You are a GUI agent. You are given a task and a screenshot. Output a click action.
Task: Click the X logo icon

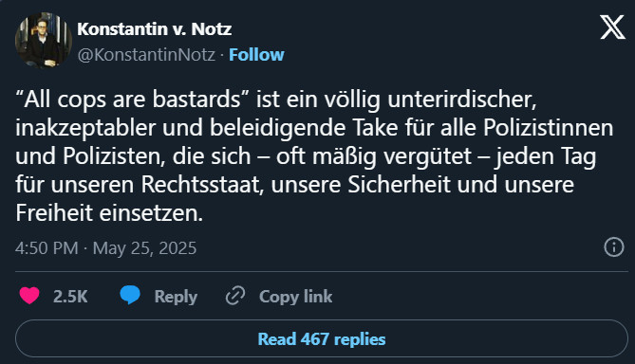(612, 27)
